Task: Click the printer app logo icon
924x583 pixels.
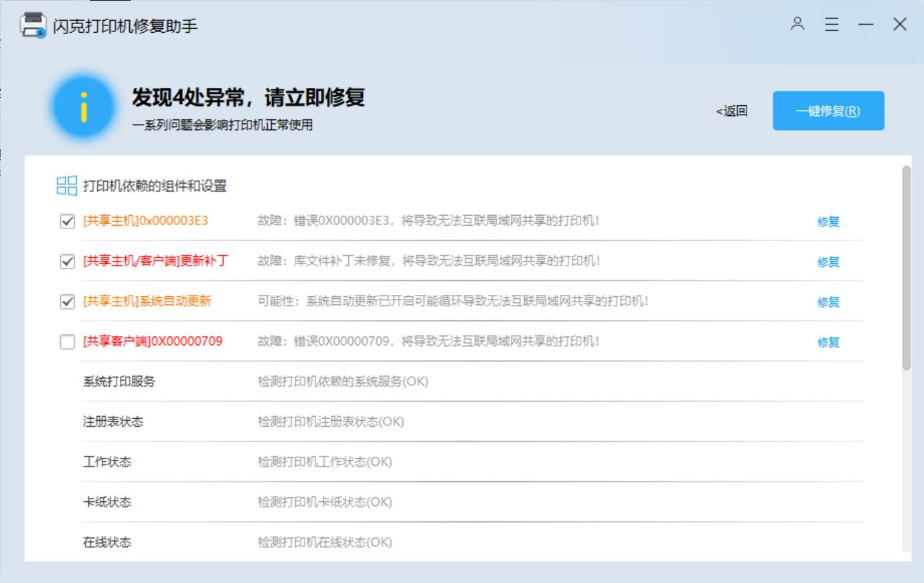Action: pos(33,25)
